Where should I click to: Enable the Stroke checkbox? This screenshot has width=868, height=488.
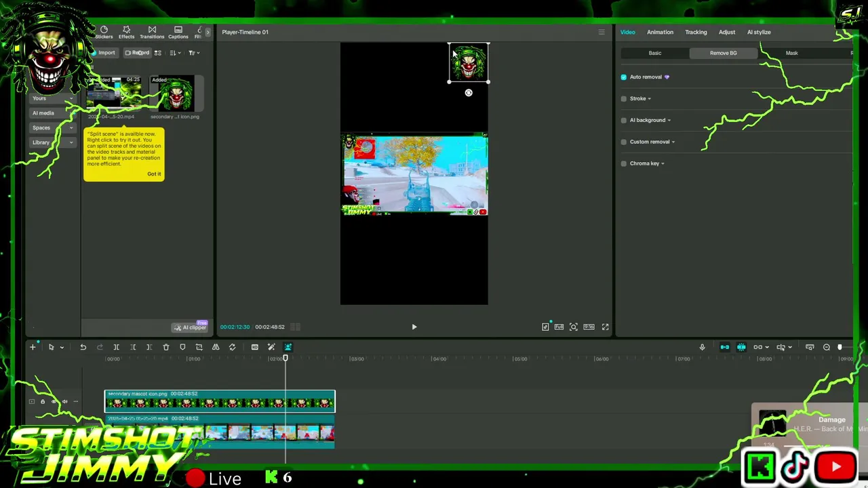tap(624, 99)
